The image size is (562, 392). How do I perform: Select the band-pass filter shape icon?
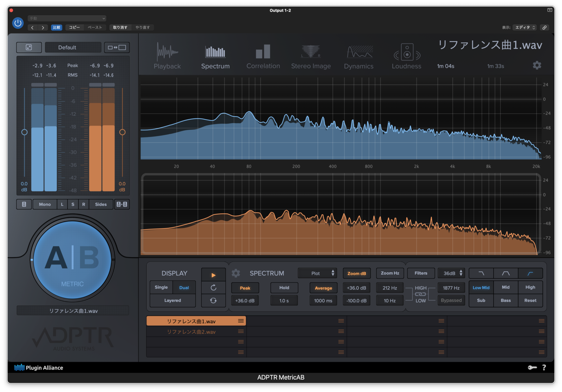click(x=506, y=273)
